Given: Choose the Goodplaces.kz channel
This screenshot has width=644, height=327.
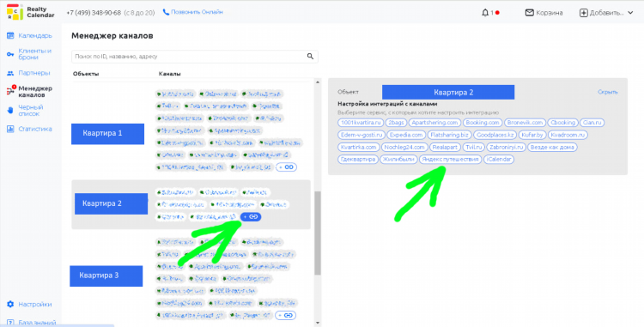Looking at the screenshot, I should tap(495, 135).
